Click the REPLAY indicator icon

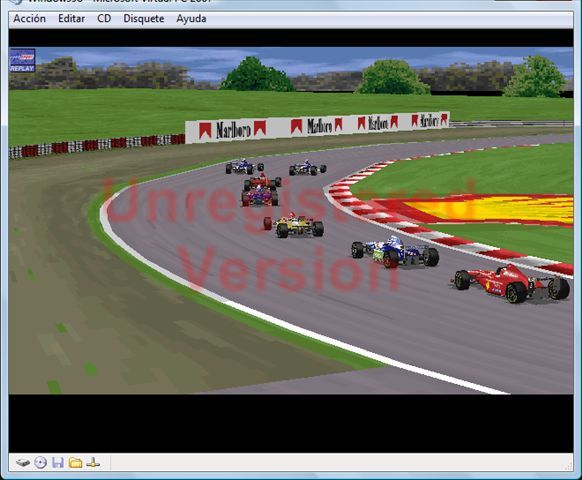[22, 60]
